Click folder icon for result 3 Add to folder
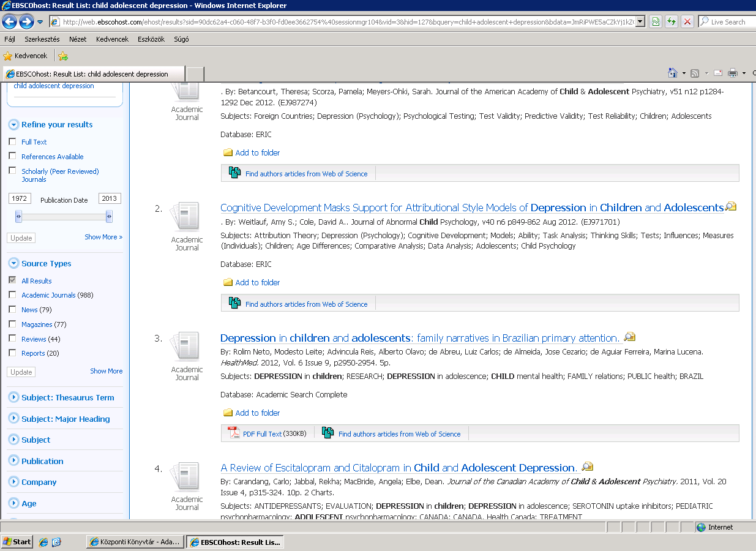 pyautogui.click(x=228, y=413)
